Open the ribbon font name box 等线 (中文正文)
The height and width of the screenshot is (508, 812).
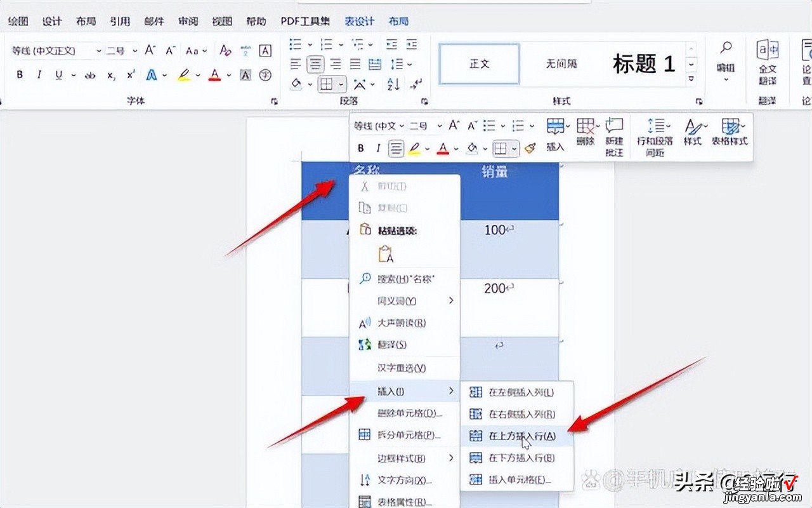[56, 51]
